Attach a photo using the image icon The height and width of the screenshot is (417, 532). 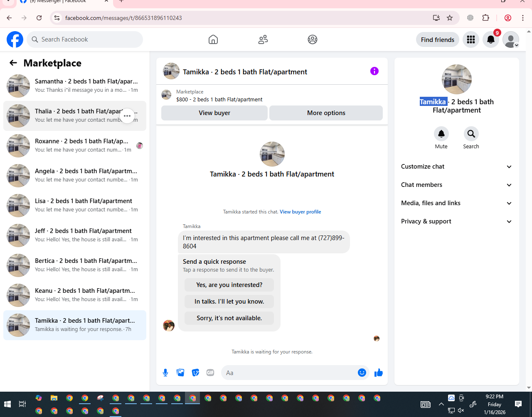180,373
